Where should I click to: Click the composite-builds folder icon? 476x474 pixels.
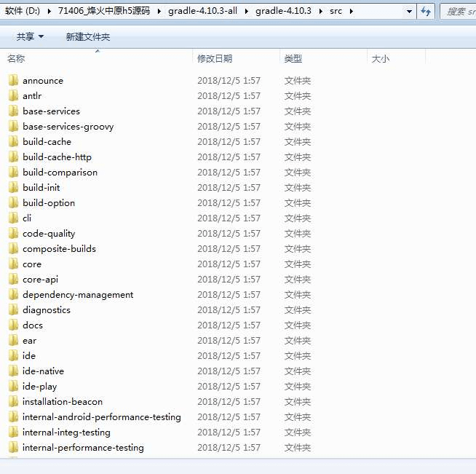[x=13, y=249]
